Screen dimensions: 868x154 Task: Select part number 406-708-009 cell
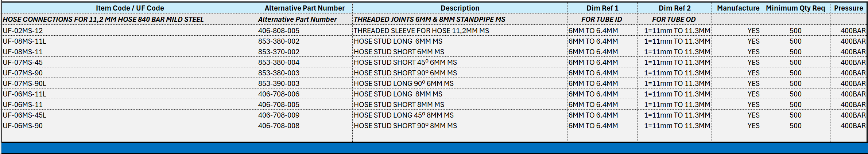[x=279, y=115]
